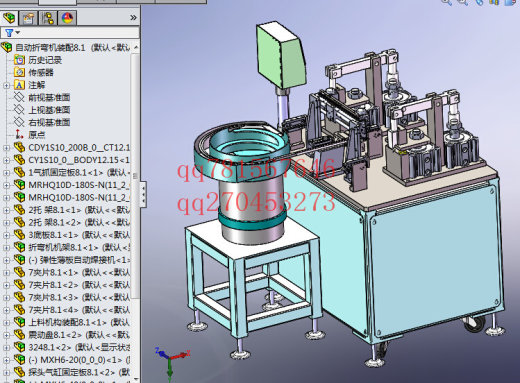Expand the 3底板8.1<1> component
Screen dimensions: 520x383
pyautogui.click(x=6, y=235)
